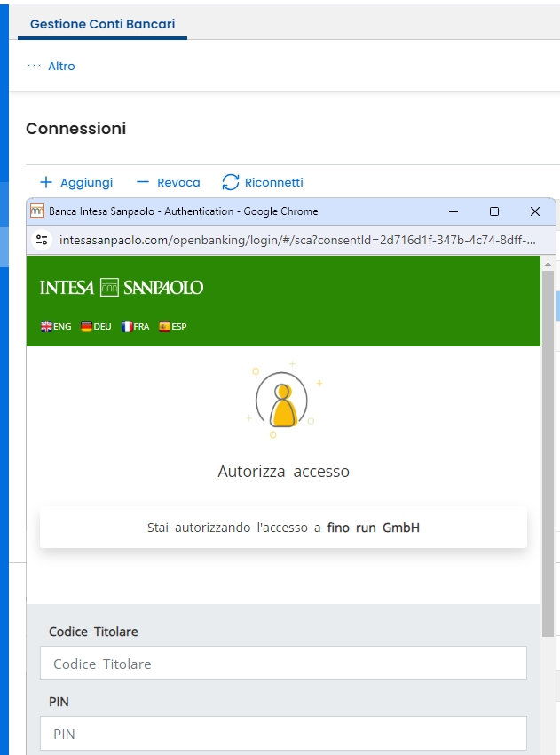This screenshot has width=560, height=755.
Task: Click the window title 'Banca Intesa Sanpaolo - Authentication'
Action: click(x=141, y=211)
